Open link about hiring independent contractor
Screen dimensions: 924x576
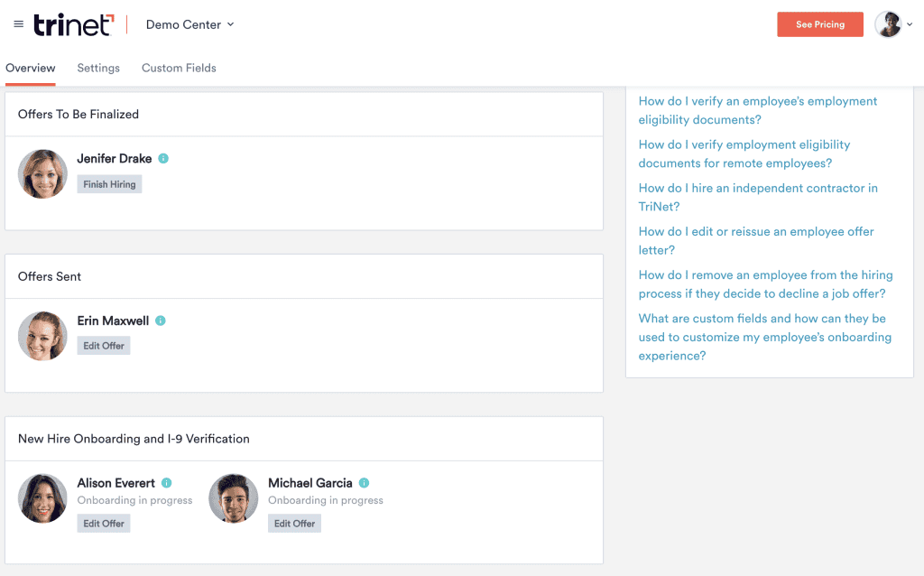coord(758,198)
